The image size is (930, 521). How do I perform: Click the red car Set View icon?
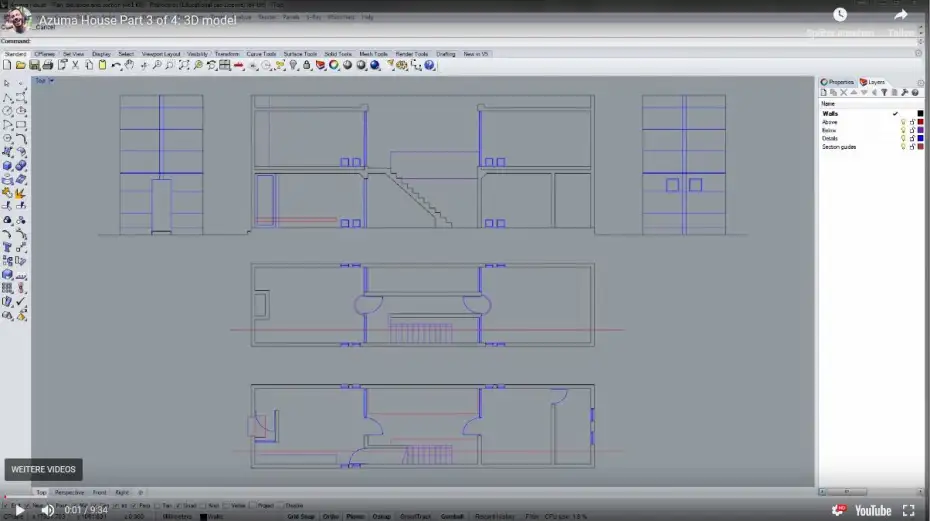tap(238, 65)
